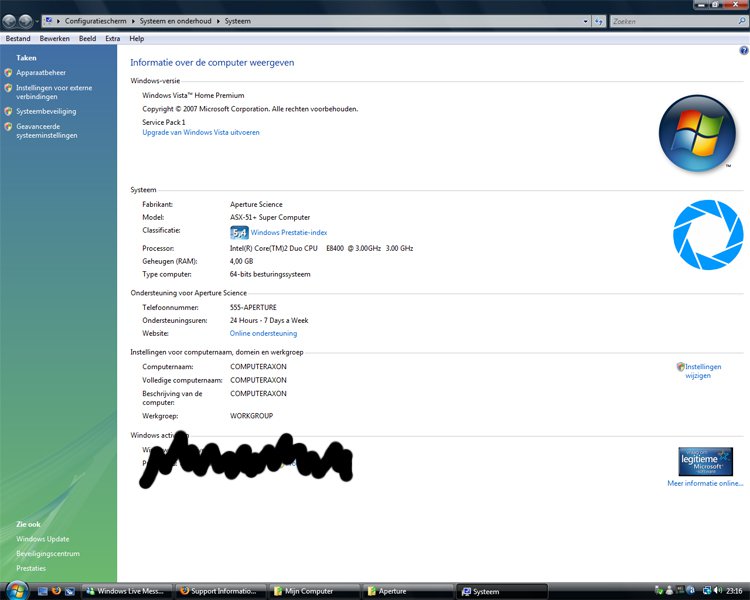Click Show Desktop quick launch icon

(x=42, y=591)
